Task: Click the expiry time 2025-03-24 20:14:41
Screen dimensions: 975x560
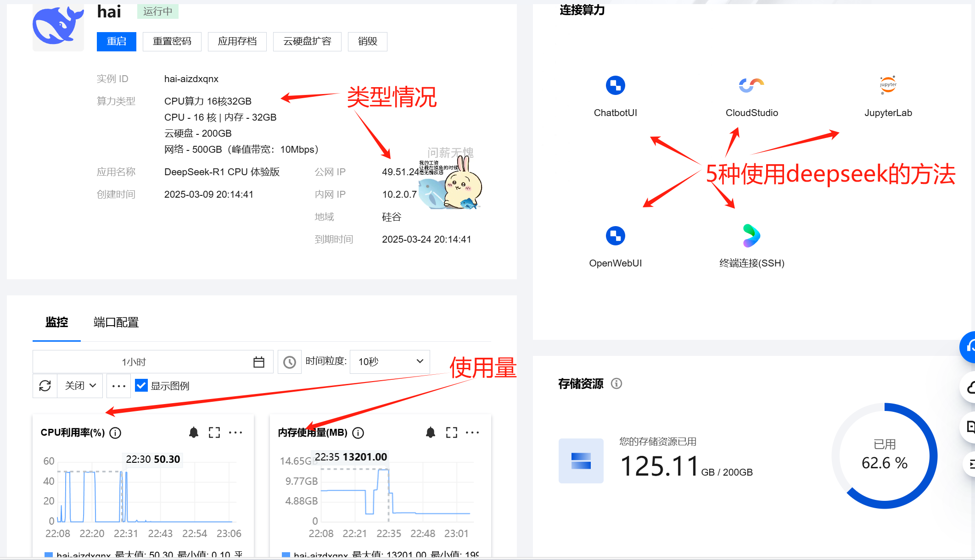Action: (x=426, y=239)
